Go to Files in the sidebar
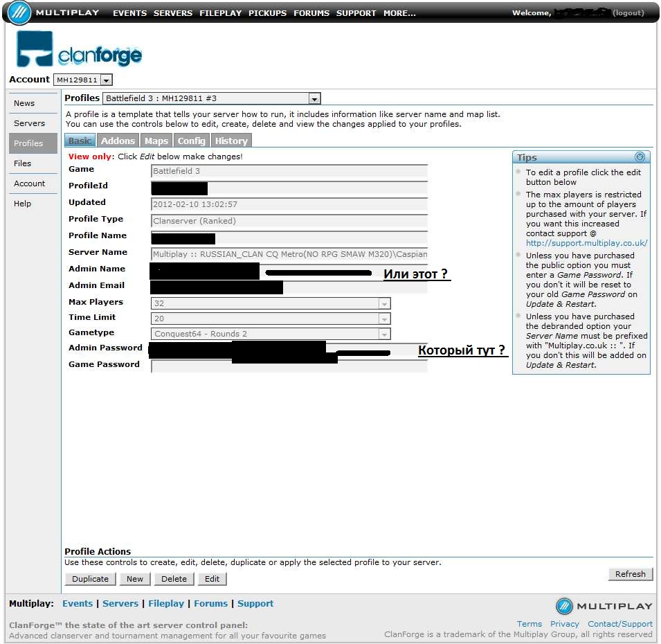This screenshot has height=644, width=661. tap(33, 163)
